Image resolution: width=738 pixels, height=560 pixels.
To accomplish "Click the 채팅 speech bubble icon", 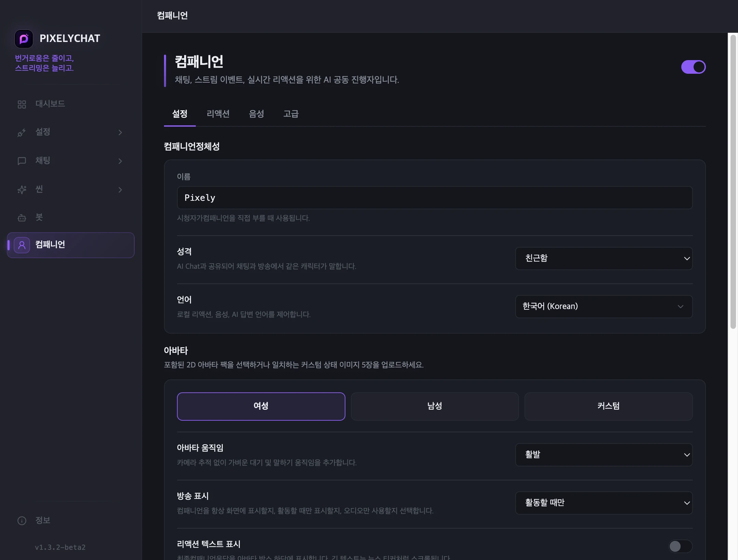I will click(x=22, y=161).
